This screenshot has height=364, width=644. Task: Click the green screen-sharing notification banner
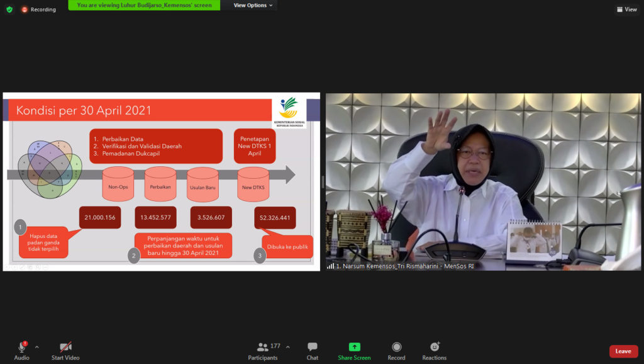[144, 5]
